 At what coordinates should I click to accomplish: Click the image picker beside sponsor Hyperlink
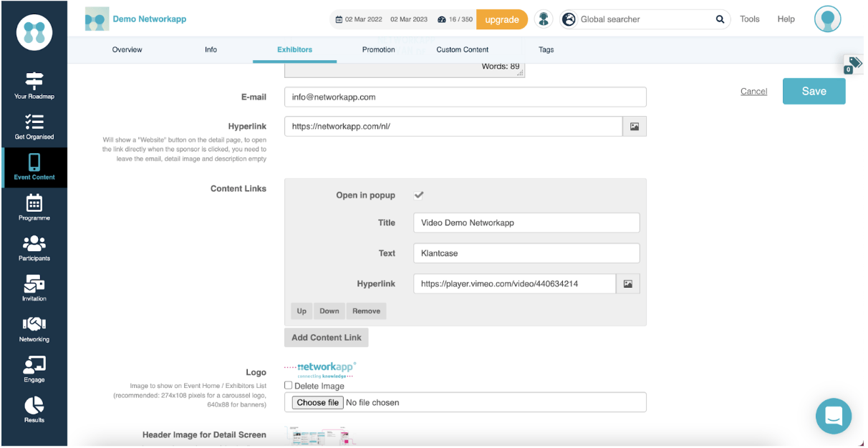[635, 127]
